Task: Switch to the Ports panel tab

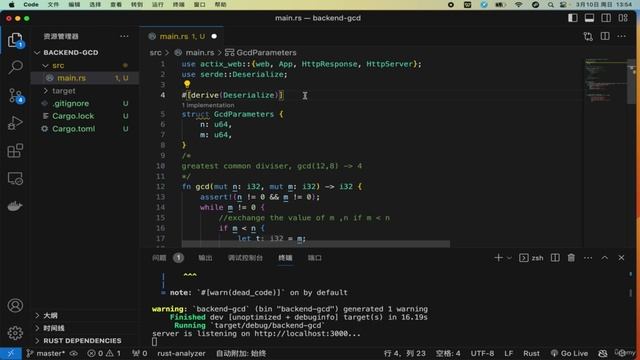Action: (314, 258)
